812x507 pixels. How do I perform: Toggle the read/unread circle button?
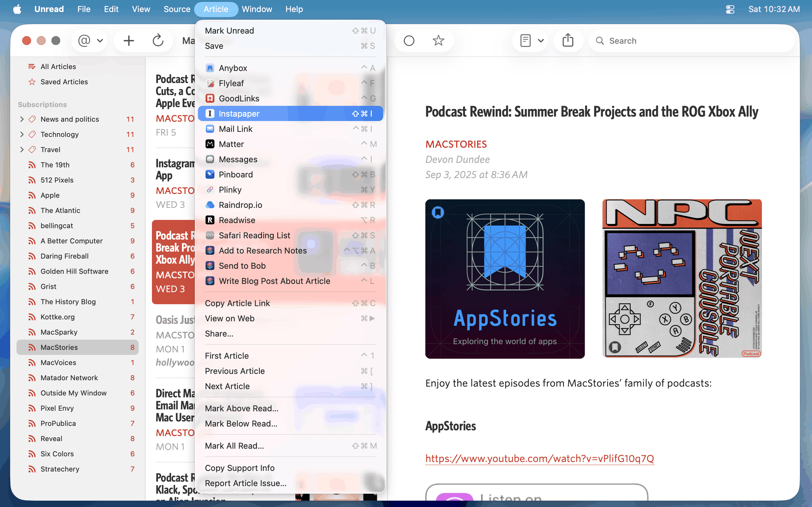(x=409, y=41)
